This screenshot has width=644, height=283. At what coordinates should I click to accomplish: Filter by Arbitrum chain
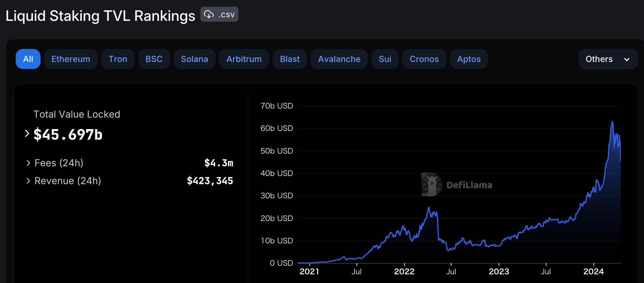coord(244,59)
